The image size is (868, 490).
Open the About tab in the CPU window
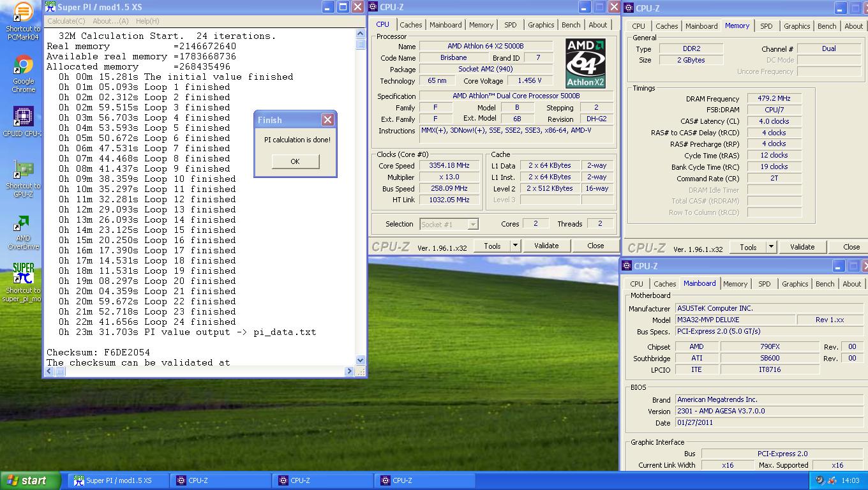[x=598, y=25]
